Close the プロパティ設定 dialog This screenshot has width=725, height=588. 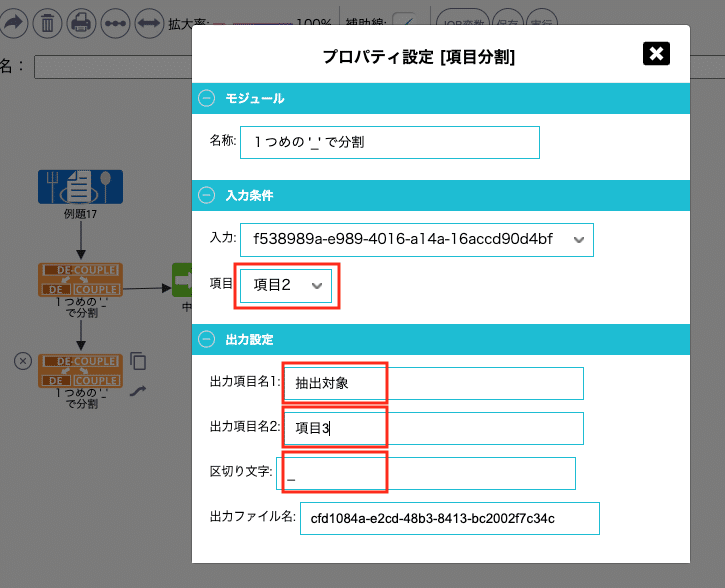(656, 54)
